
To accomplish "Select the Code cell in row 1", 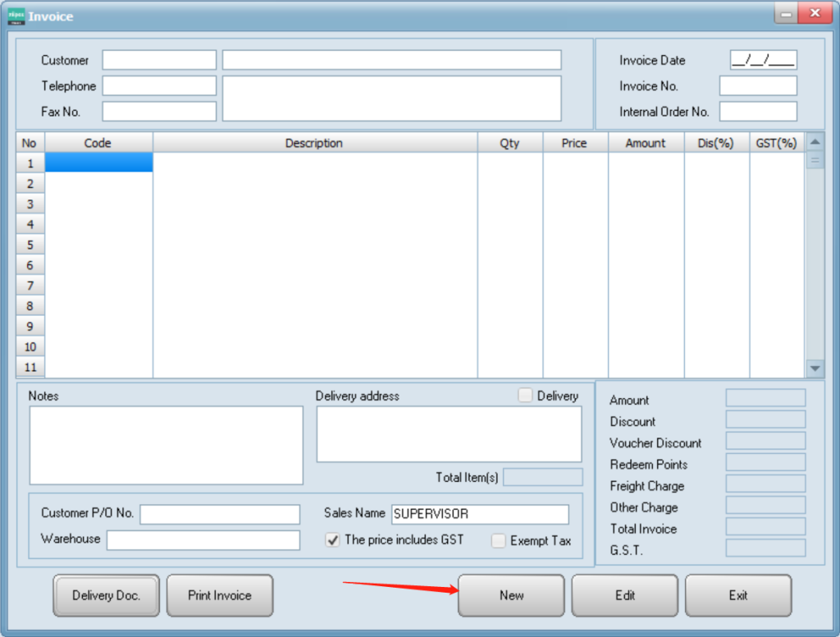I will (98, 163).
